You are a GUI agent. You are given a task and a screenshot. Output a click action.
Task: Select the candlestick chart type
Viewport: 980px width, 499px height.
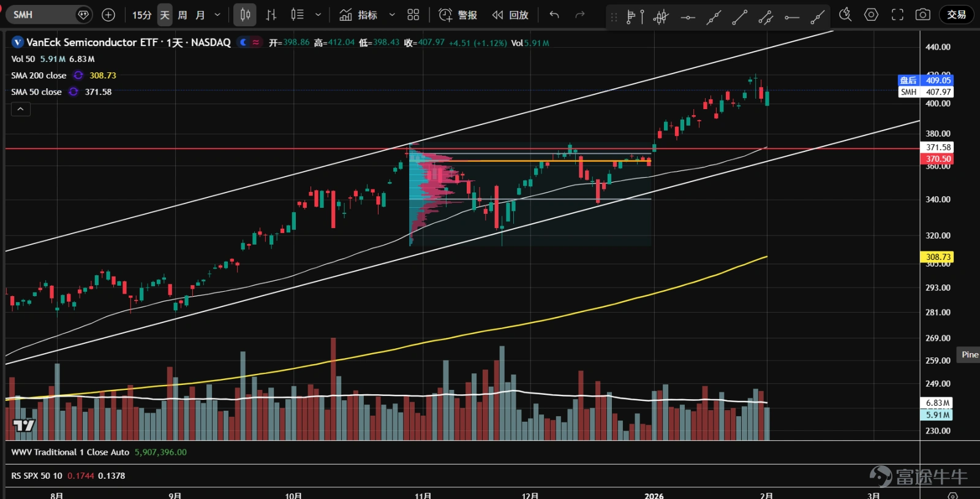245,15
